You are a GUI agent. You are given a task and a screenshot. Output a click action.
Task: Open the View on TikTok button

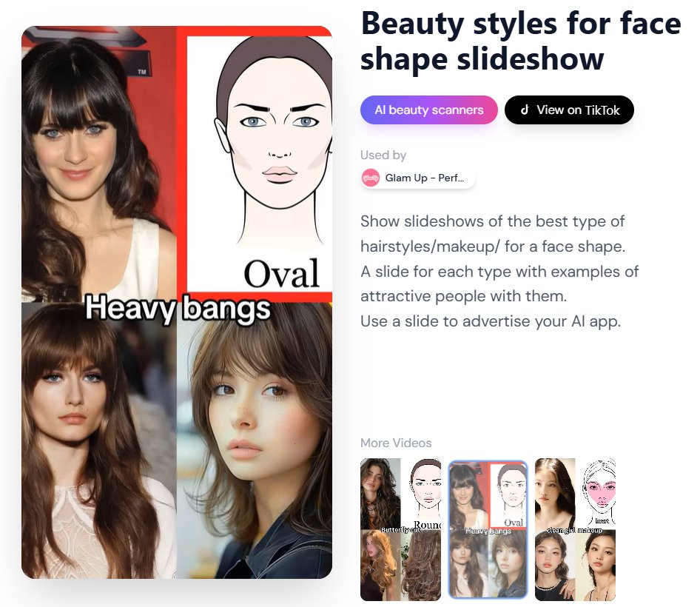pos(569,110)
